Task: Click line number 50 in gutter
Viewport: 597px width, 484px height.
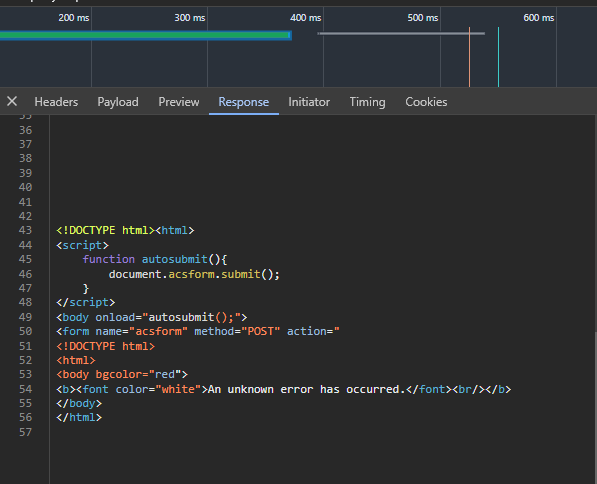Action: (26, 331)
